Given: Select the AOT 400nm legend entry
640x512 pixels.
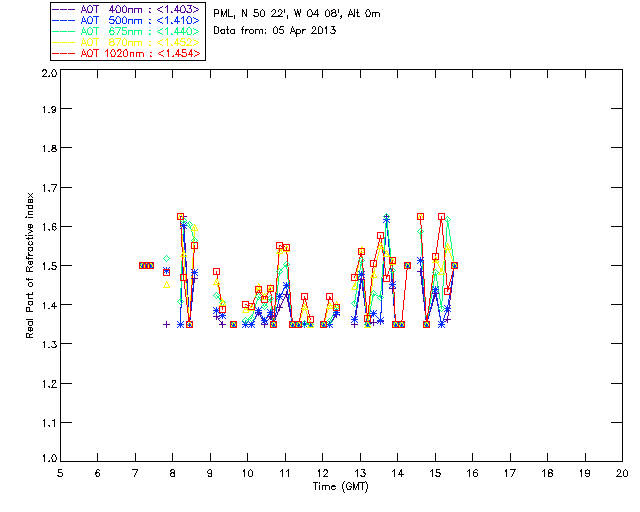Looking at the screenshot, I should click(126, 9).
